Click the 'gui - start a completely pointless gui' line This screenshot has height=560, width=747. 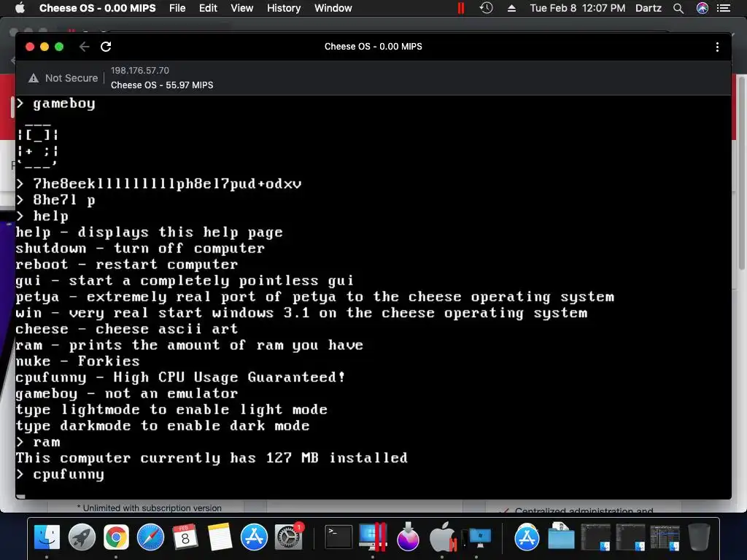coord(185,281)
